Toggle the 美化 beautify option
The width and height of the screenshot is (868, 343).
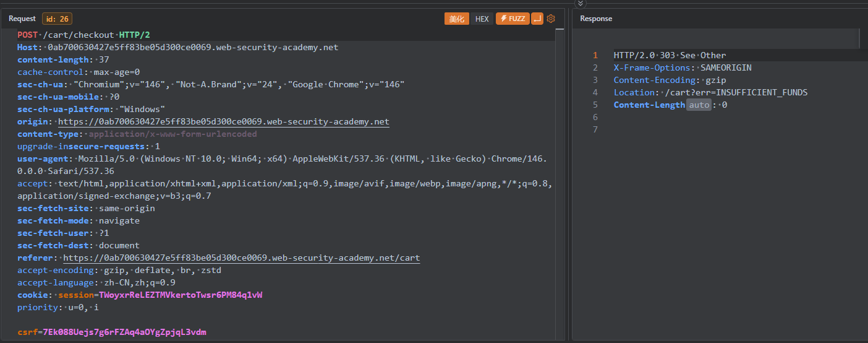[457, 19]
